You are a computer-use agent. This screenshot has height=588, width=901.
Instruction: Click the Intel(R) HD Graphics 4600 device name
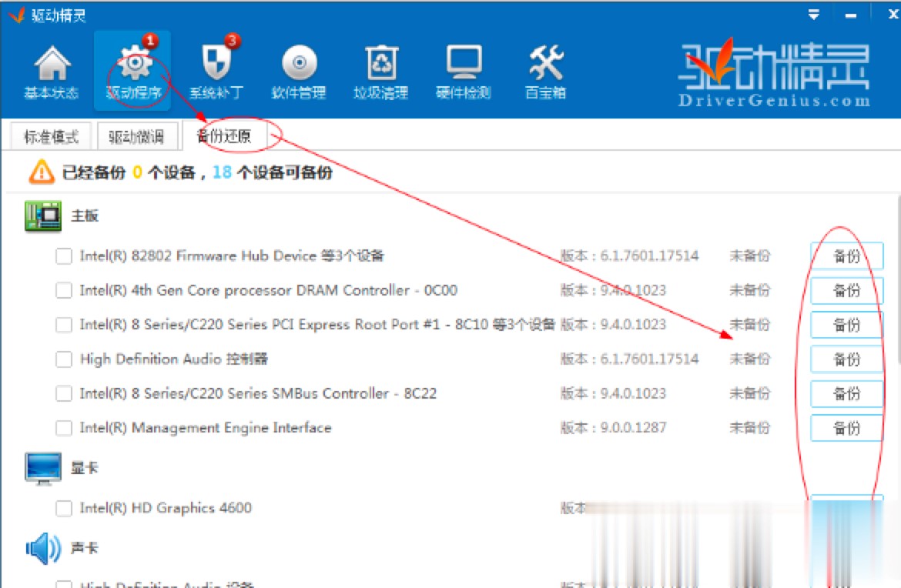pos(166,508)
